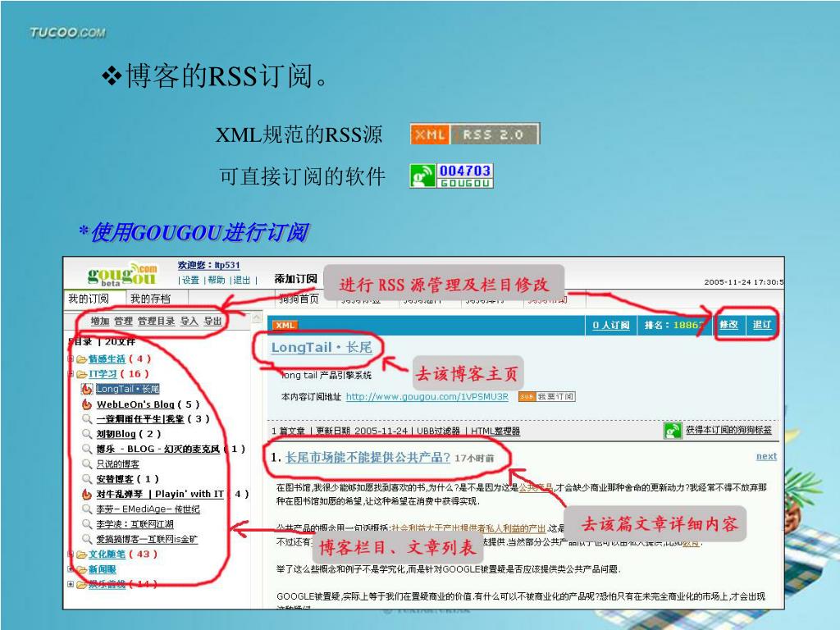
Task: Expand the 新闻眼 folder node
Action: coord(71,568)
